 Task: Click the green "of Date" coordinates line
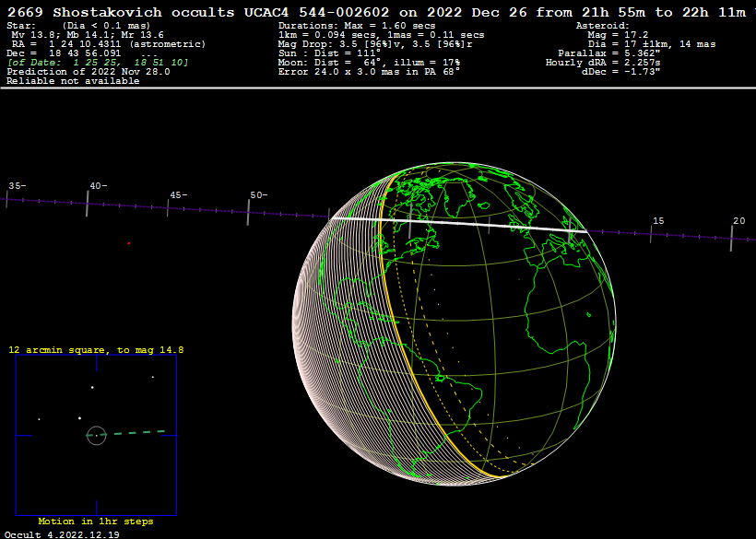97,63
